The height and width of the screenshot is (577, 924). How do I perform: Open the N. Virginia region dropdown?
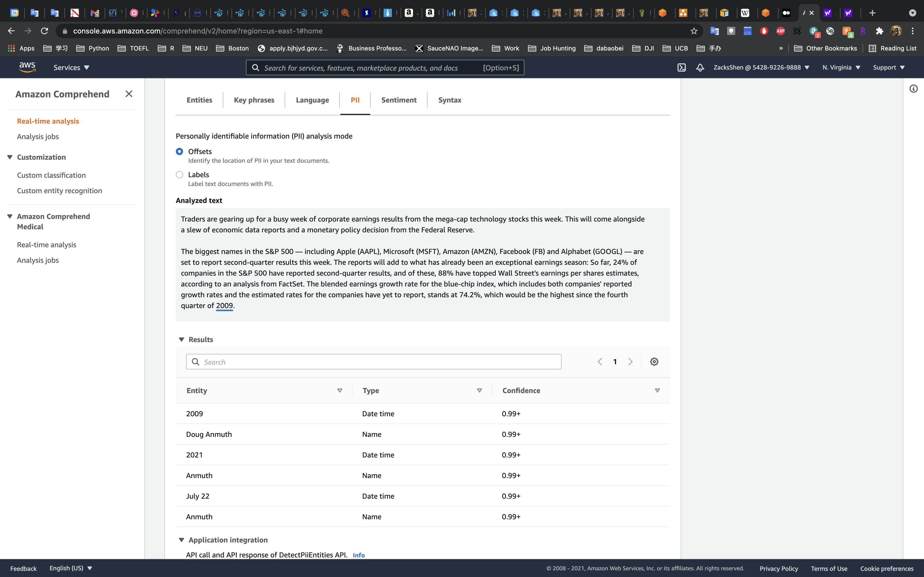(x=841, y=67)
